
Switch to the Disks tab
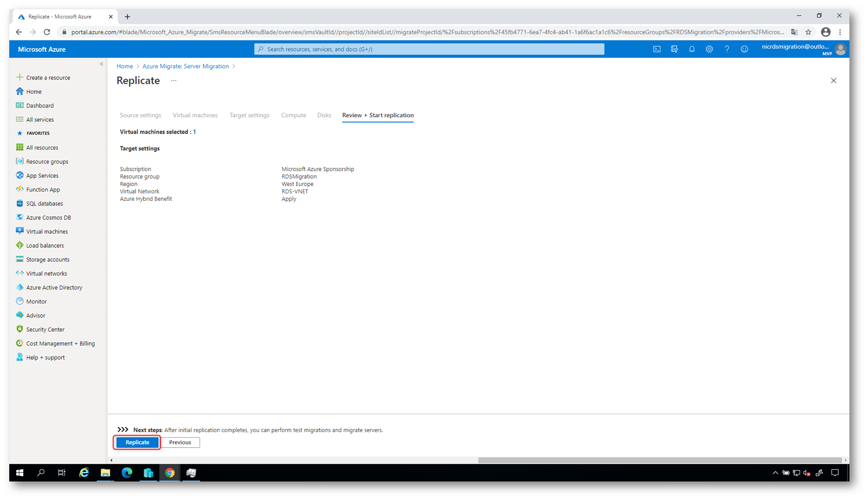click(324, 115)
